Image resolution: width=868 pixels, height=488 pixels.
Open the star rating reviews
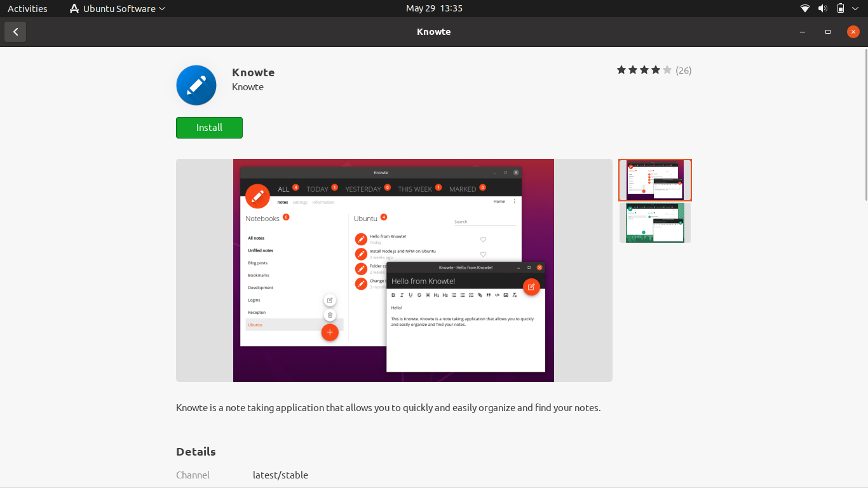click(644, 70)
